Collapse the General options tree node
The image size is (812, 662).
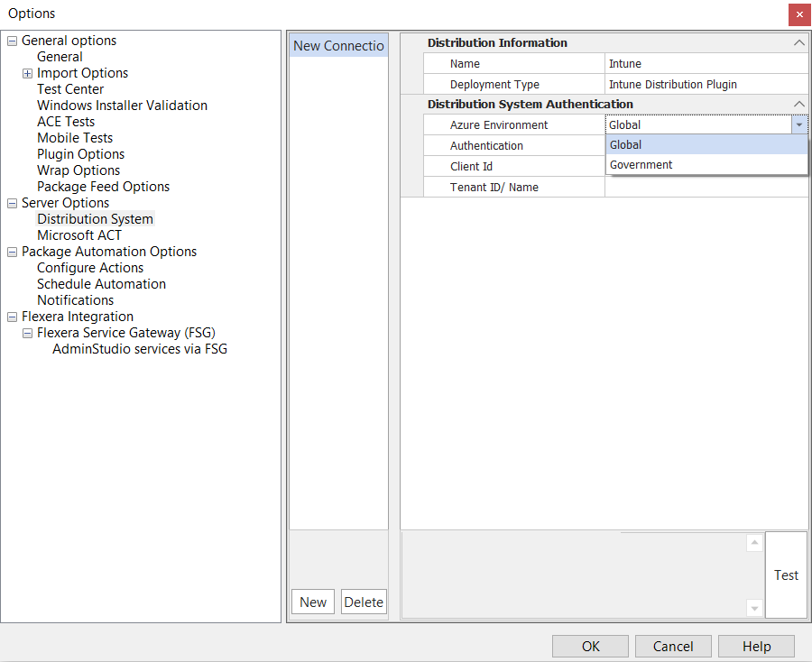[x=11, y=40]
